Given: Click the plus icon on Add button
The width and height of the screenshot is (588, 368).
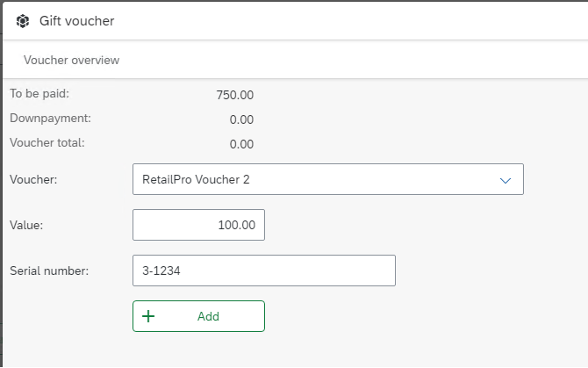Looking at the screenshot, I should pos(148,316).
